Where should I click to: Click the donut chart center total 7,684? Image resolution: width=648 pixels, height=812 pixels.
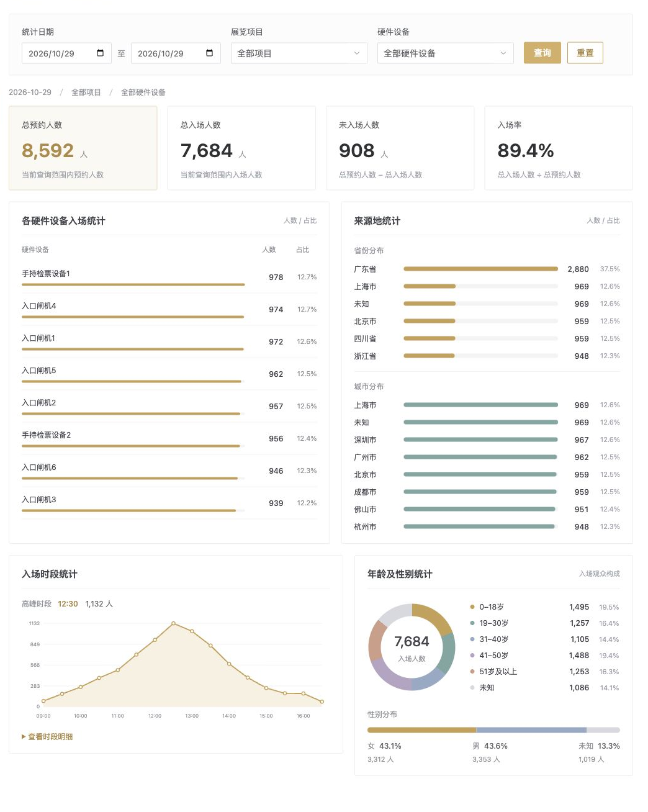pyautogui.click(x=412, y=642)
